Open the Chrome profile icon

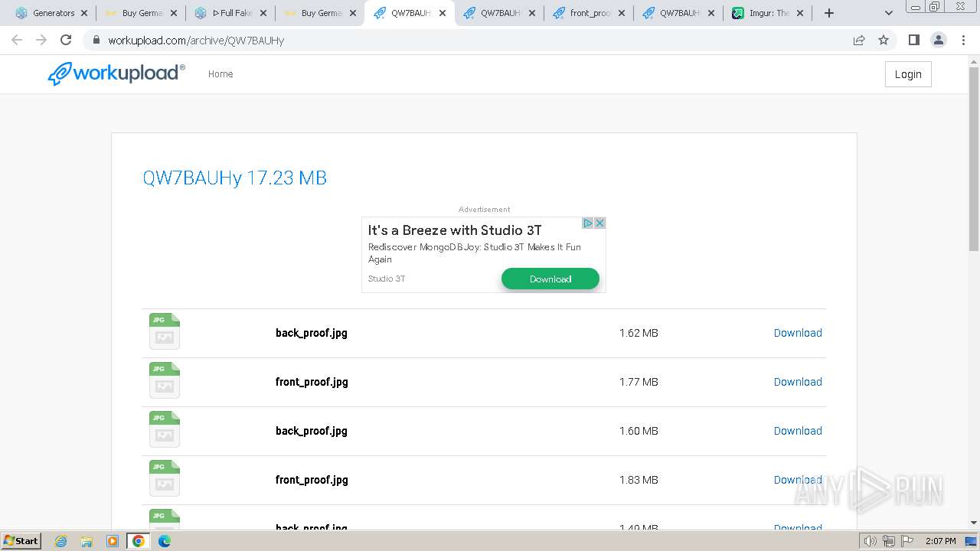tap(939, 41)
